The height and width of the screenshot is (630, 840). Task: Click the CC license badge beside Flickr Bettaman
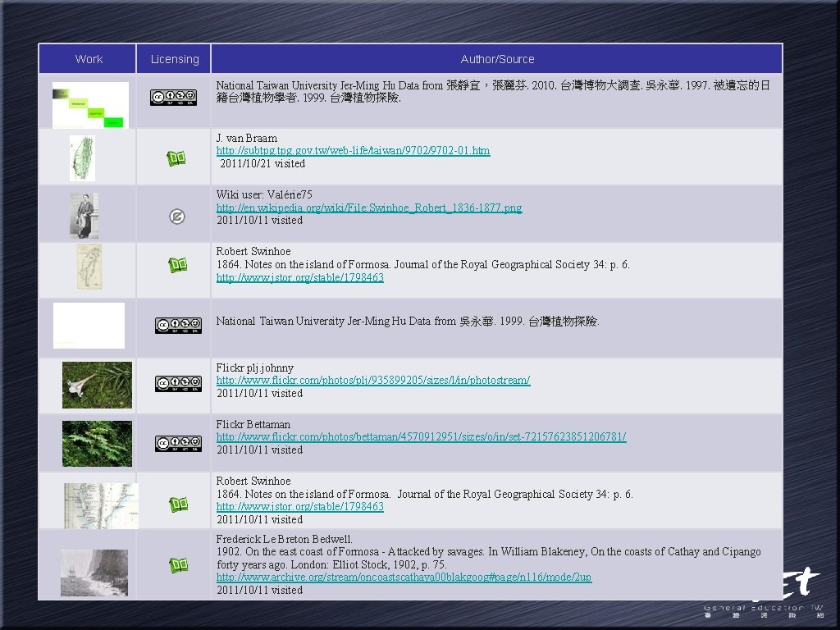[x=178, y=443]
